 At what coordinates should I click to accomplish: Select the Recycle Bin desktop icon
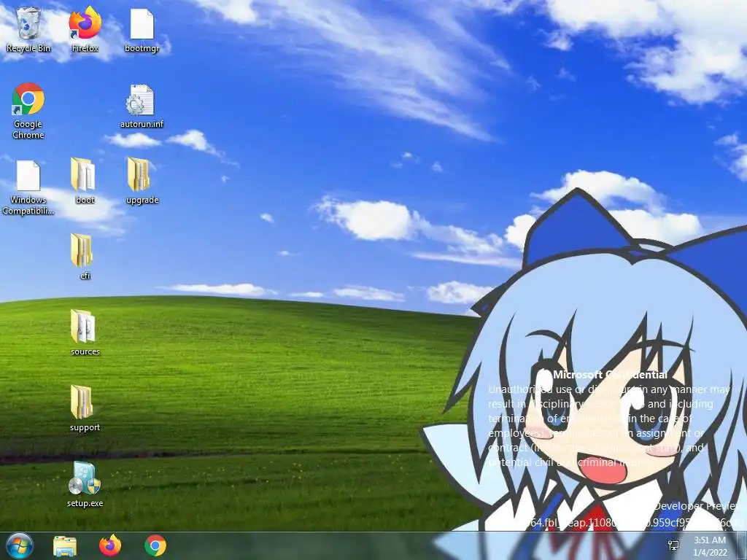28,29
